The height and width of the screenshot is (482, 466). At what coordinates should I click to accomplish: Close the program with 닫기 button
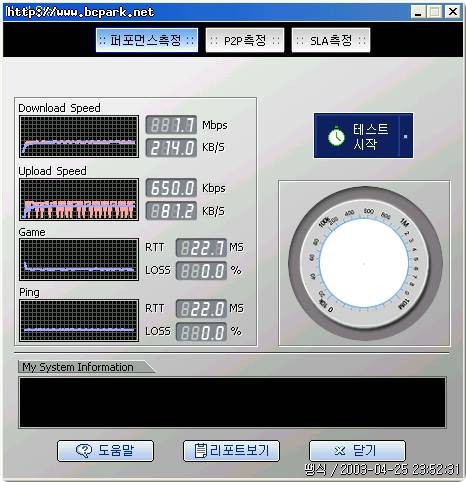pos(357,451)
